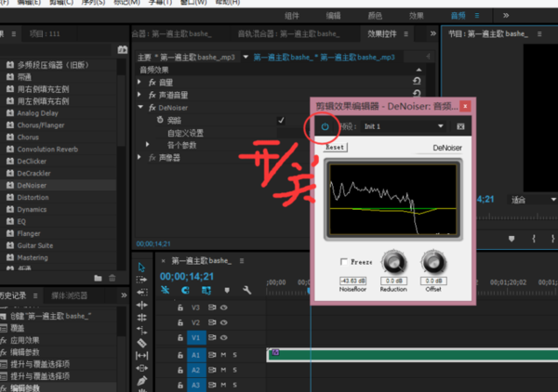Click the timeline timecode 00;00;14;21

click(187, 277)
